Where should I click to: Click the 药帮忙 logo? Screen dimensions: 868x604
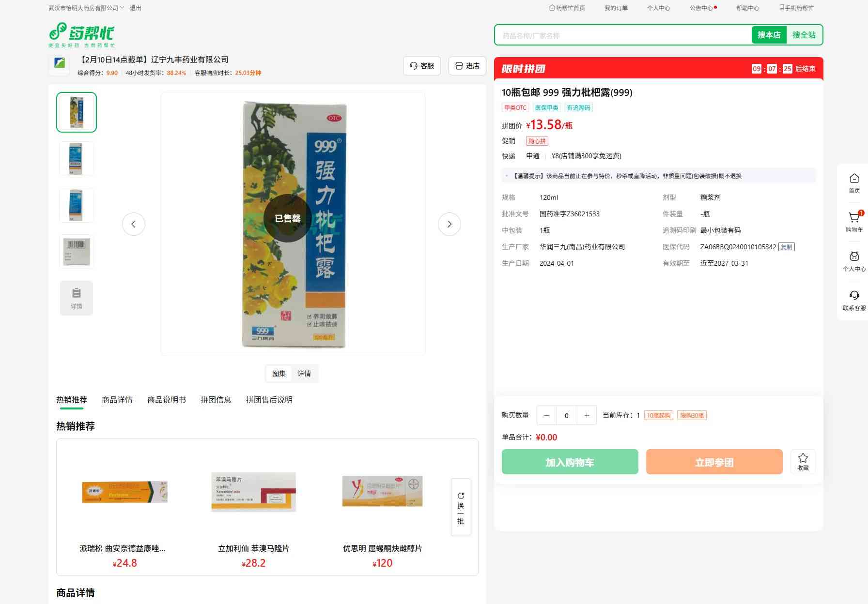point(82,35)
